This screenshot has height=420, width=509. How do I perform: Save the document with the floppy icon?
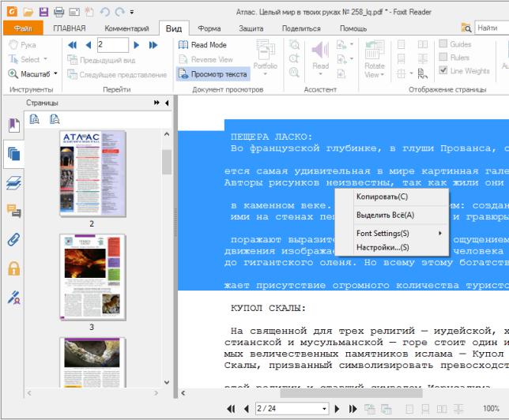[43, 13]
